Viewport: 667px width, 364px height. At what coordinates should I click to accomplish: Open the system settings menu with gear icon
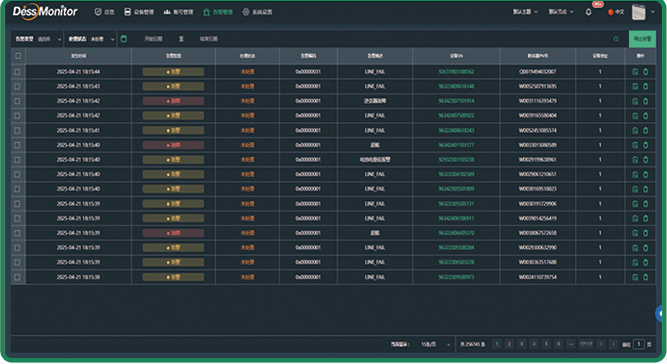[257, 12]
